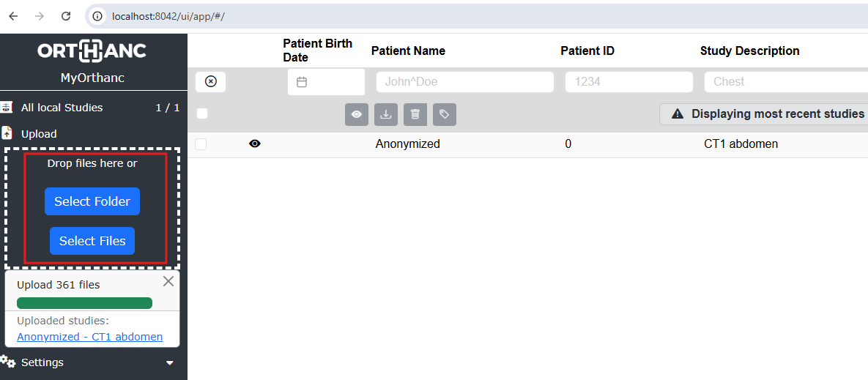The height and width of the screenshot is (380, 868).
Task: Focus the Patient Name filter field
Action: click(464, 82)
